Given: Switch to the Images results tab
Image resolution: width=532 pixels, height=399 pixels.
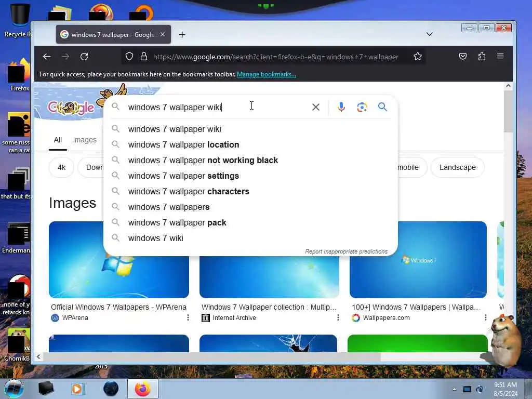Looking at the screenshot, I should pyautogui.click(x=85, y=140).
